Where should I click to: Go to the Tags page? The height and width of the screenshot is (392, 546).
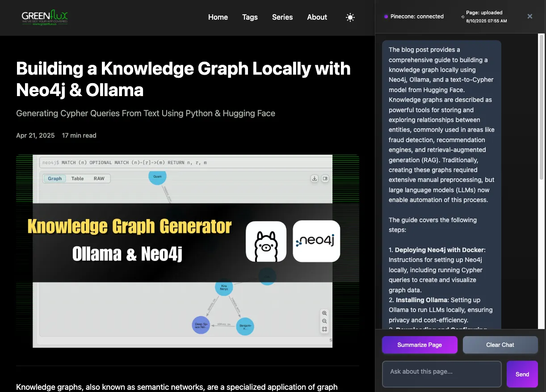coord(250,17)
